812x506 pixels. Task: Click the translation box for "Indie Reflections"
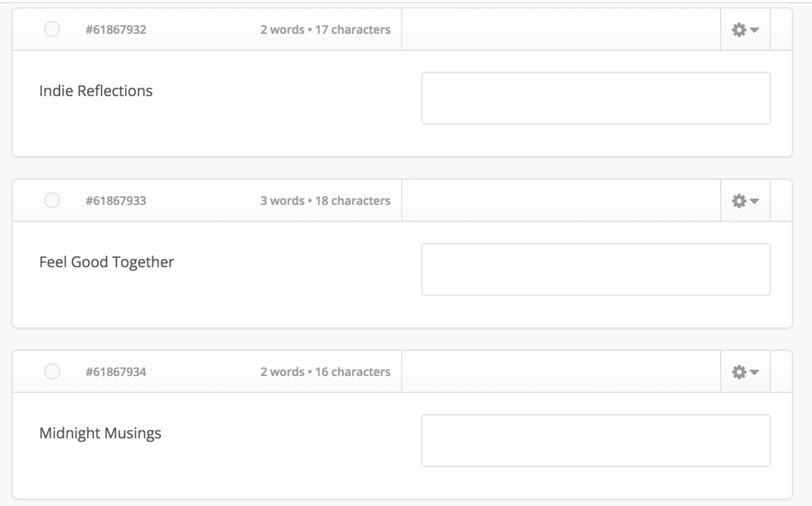(x=595, y=98)
